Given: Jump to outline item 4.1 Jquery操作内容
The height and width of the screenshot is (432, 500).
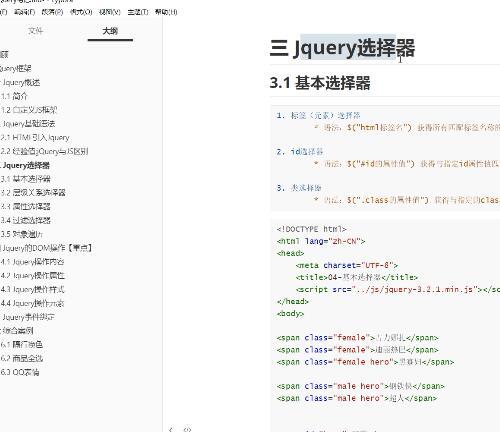Looking at the screenshot, I should tap(32, 262).
